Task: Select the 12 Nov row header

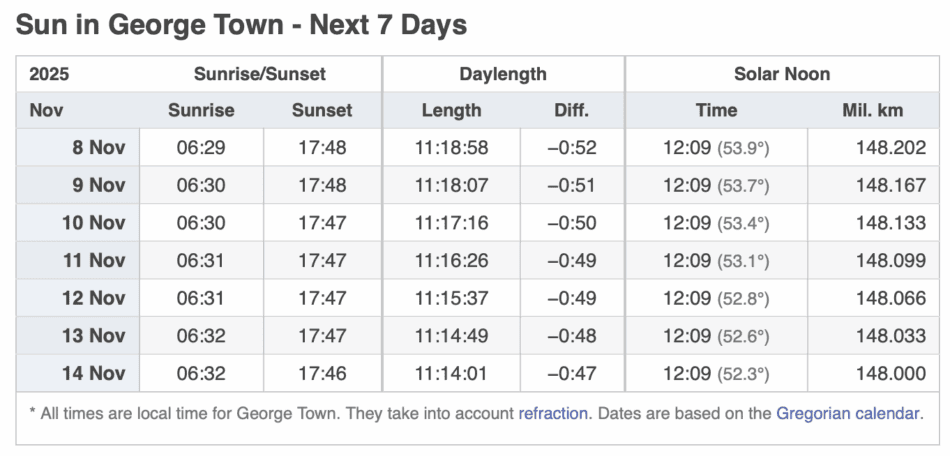Action: coord(94,299)
